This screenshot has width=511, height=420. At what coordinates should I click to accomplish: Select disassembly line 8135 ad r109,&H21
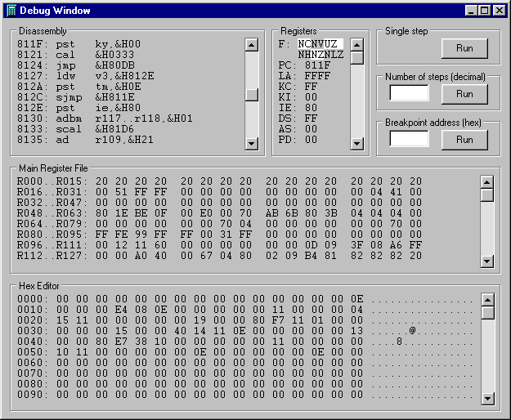click(85, 140)
